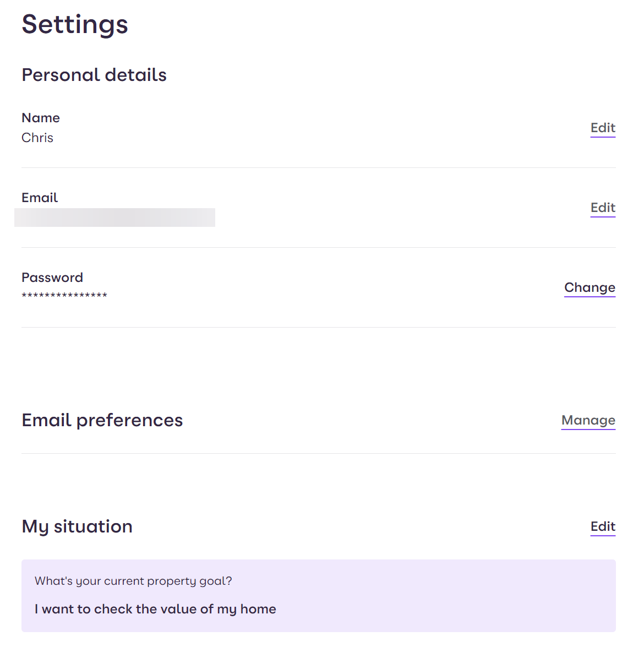Select the Settings page heading
This screenshot has height=647, width=644.
(x=75, y=24)
